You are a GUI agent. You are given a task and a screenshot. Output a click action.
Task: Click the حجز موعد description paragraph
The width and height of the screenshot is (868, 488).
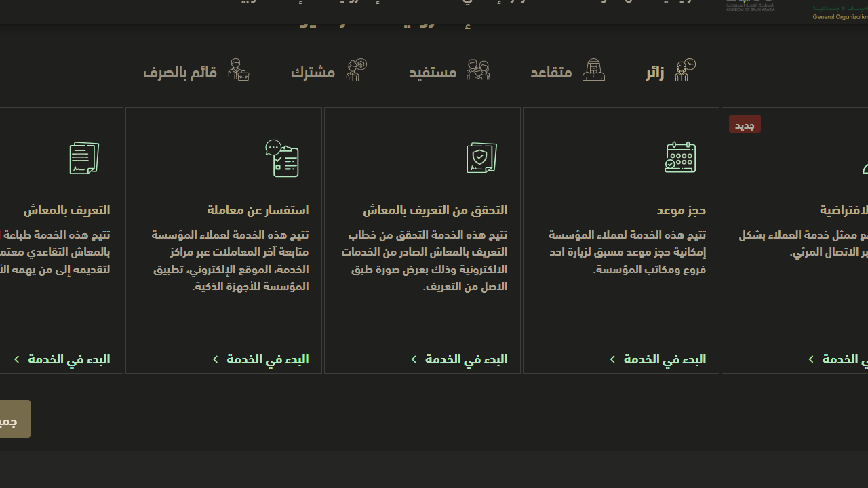coord(627,252)
